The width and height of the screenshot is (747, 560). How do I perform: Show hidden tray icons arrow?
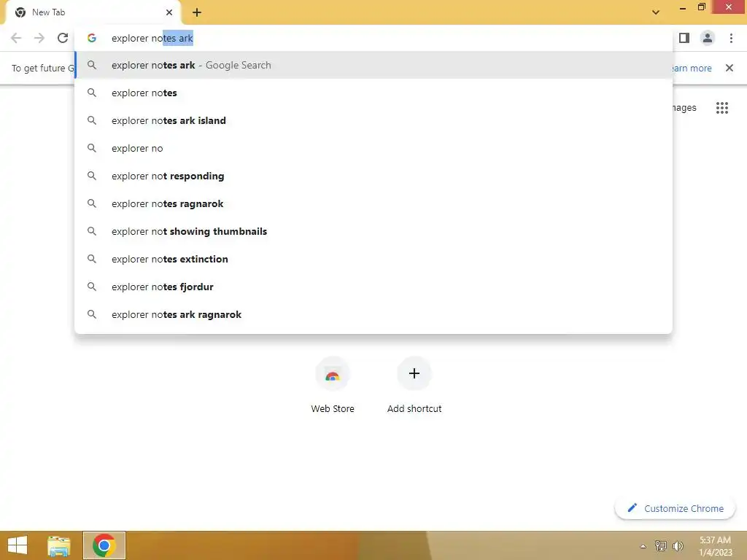[x=643, y=546]
